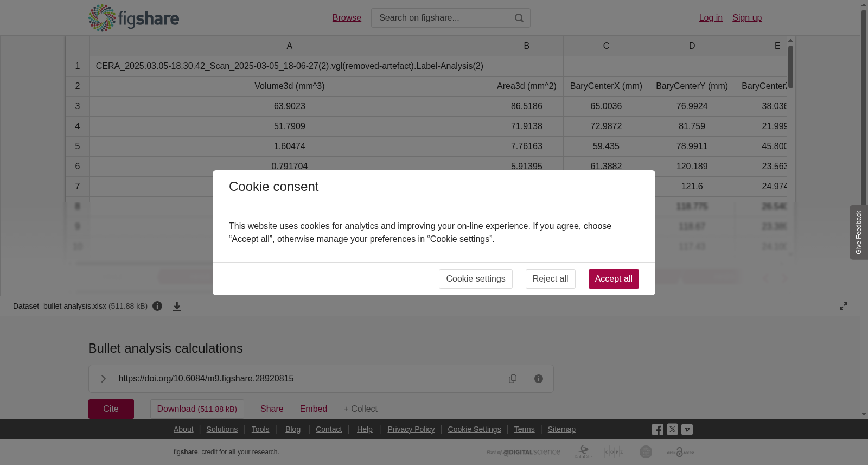This screenshot has height=465, width=868.
Task: Open the Log in link
Action: tap(711, 18)
